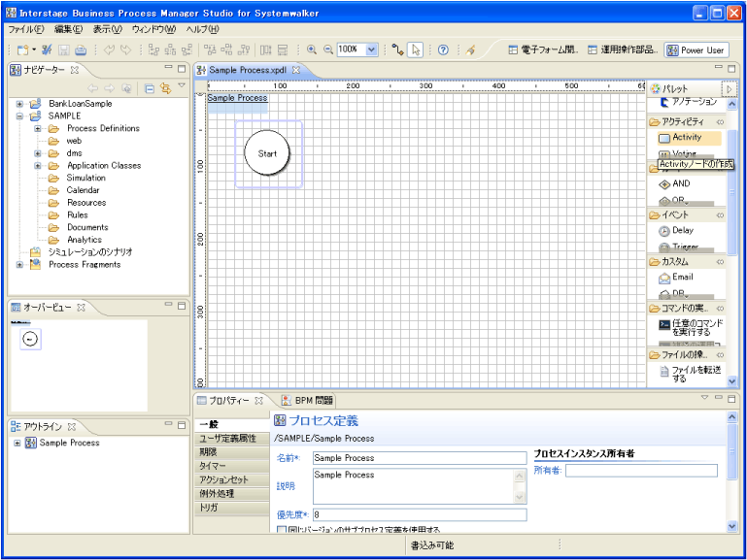Select the file transfer palette tool
The image size is (747, 560).
690,374
